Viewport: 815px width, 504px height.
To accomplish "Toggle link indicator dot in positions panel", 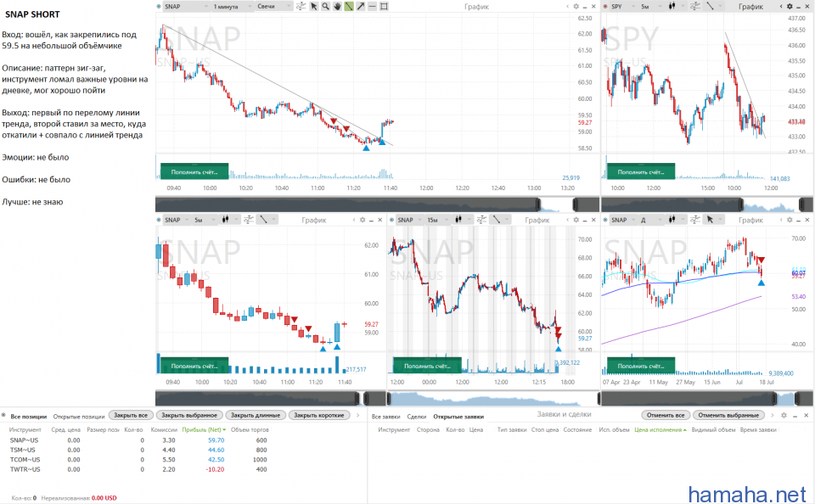I will 3,416.
